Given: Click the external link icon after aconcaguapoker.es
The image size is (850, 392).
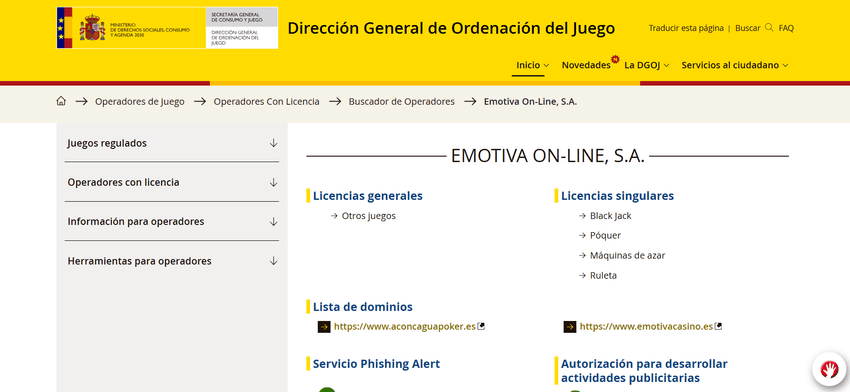Looking at the screenshot, I should coord(480,326).
